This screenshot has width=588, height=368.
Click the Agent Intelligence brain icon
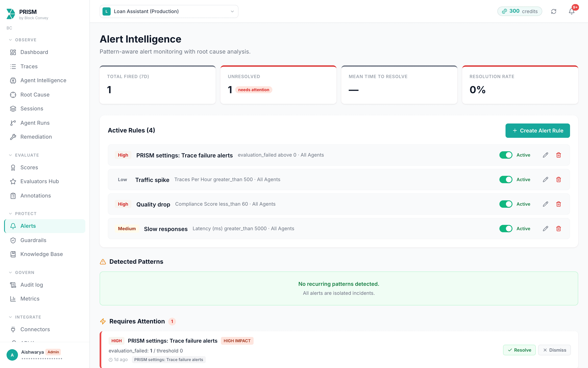pos(13,81)
